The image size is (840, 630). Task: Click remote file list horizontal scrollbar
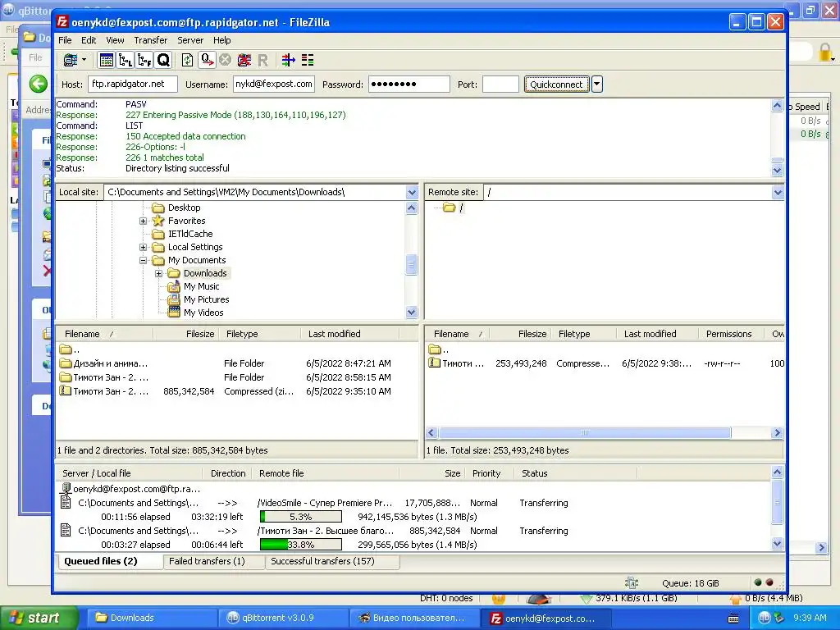[585, 433]
